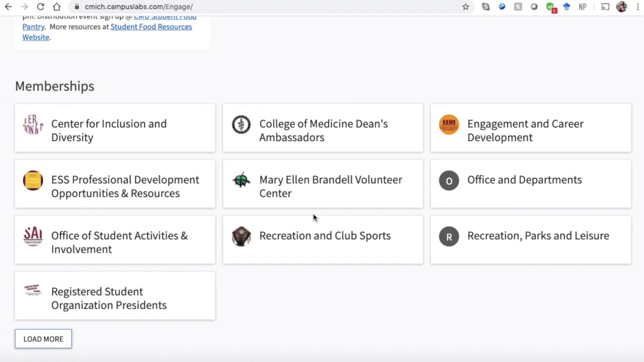Open the blue graduation cap extension
The width and height of the screenshot is (644, 362).
coord(567,7)
